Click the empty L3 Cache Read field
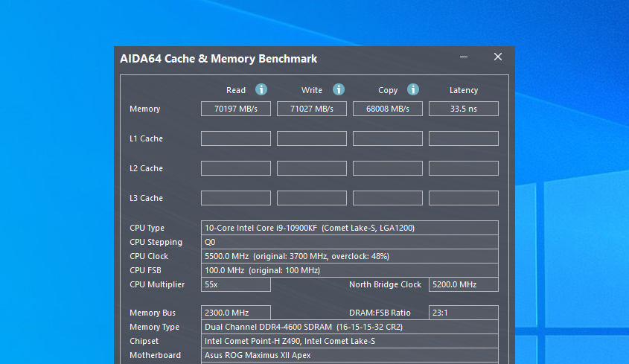 click(x=236, y=198)
